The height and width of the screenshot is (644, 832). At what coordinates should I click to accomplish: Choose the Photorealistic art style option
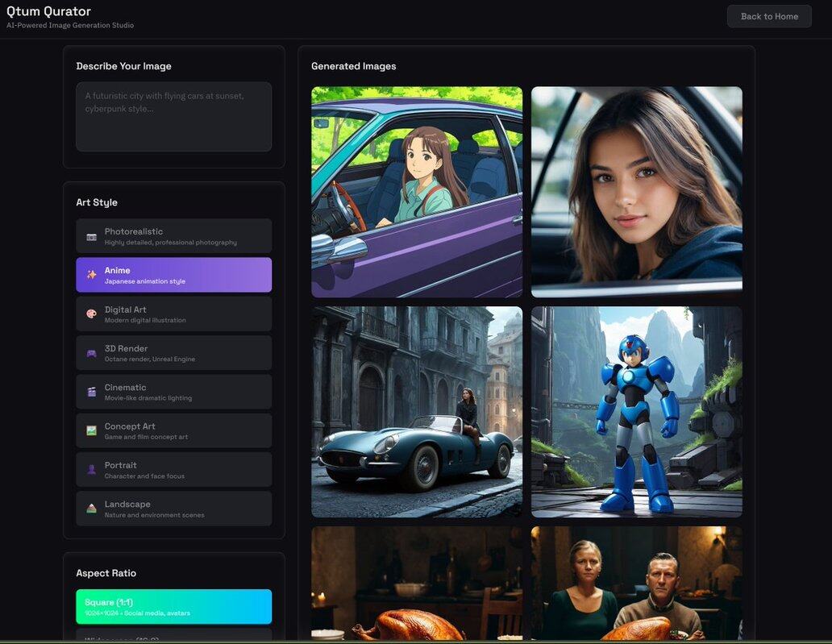(173, 236)
